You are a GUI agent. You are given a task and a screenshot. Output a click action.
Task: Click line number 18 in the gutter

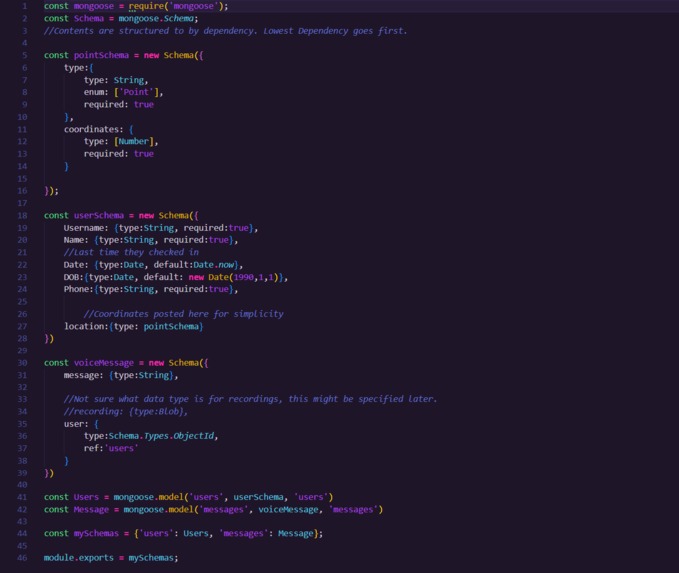tap(23, 216)
